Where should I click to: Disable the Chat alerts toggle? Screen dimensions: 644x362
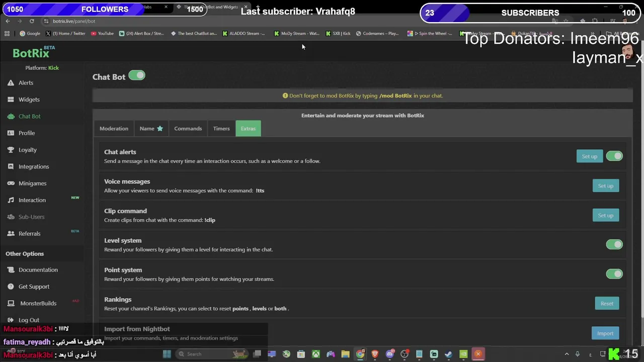(614, 156)
